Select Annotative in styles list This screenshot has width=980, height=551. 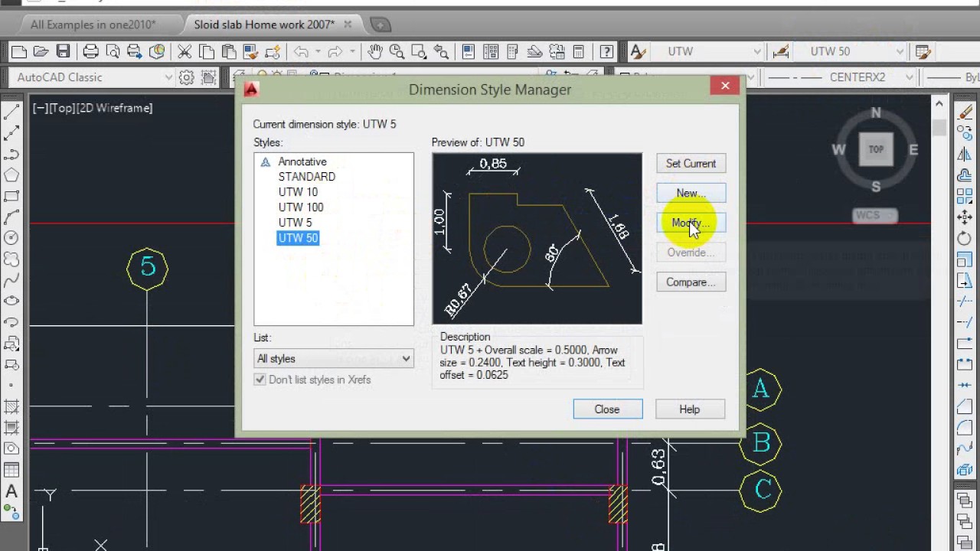pyautogui.click(x=302, y=161)
